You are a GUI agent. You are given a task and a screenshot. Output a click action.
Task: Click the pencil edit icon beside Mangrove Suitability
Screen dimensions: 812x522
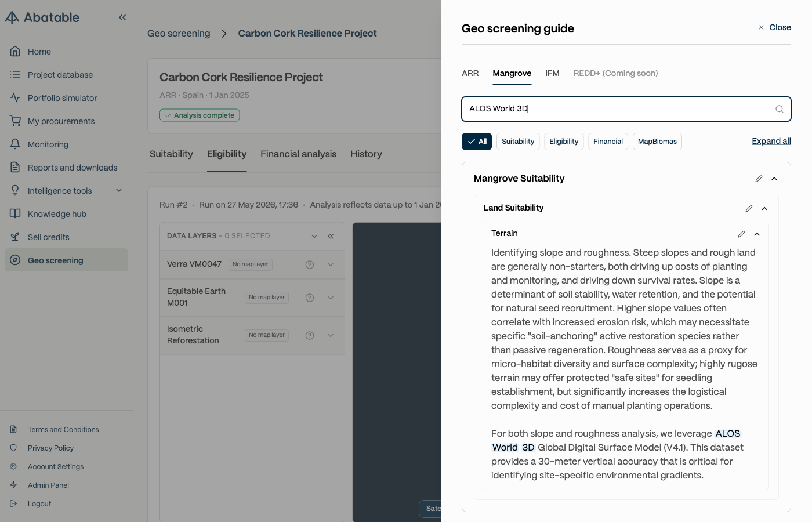(x=759, y=179)
